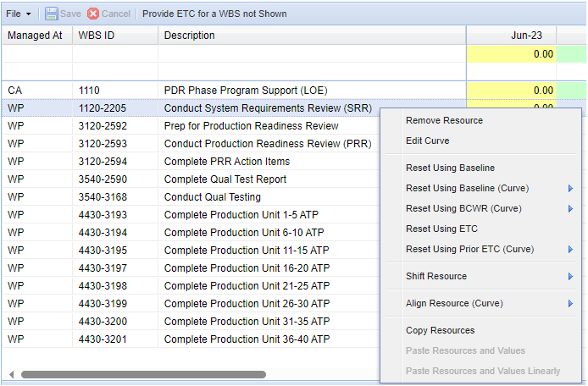Viewport: 588px width, 386px height.
Task: Open the File dropdown menu
Action: coord(19,14)
